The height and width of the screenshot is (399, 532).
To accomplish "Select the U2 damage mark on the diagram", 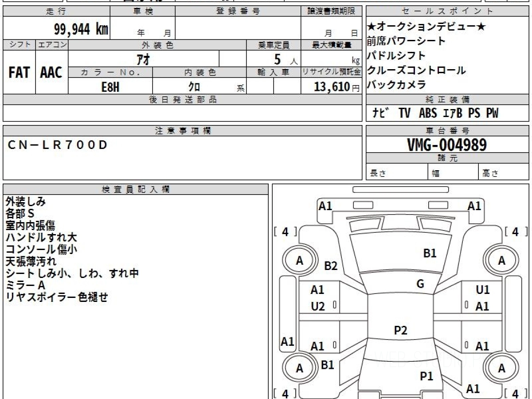I will [x=318, y=306].
